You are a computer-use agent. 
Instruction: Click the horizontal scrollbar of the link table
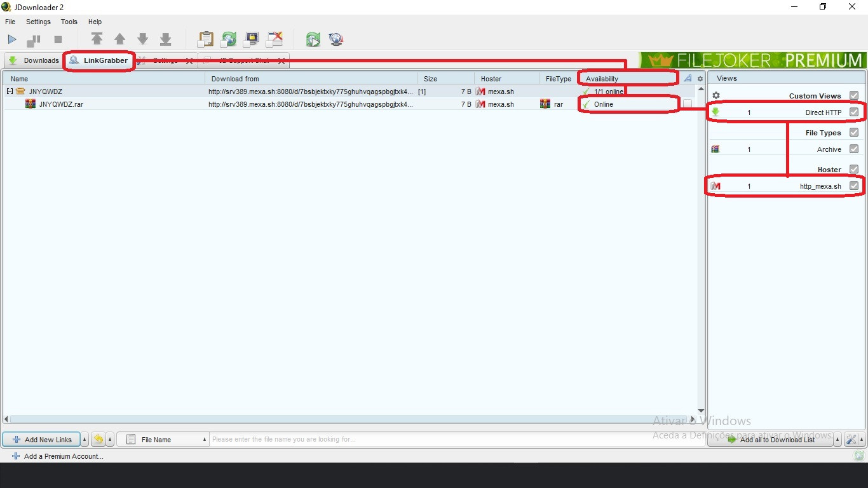coord(350,419)
